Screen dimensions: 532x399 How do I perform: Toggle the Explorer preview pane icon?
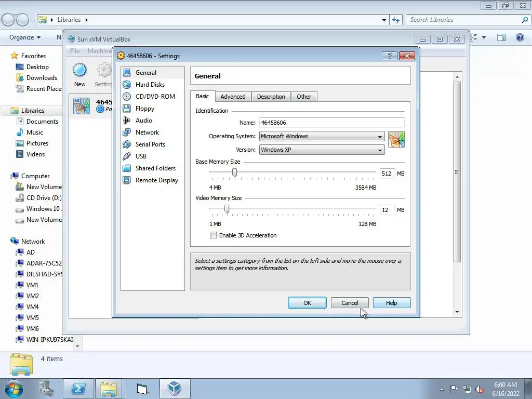tap(501, 37)
